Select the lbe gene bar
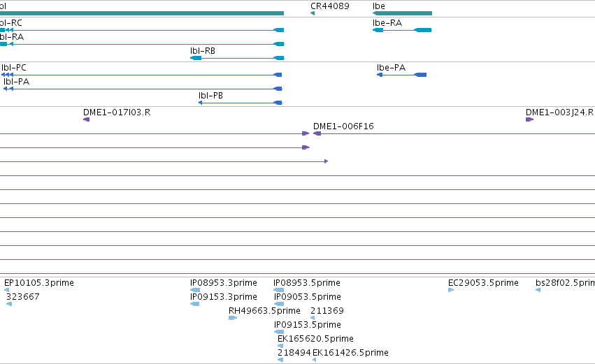This screenshot has width=595, height=364. [x=402, y=13]
